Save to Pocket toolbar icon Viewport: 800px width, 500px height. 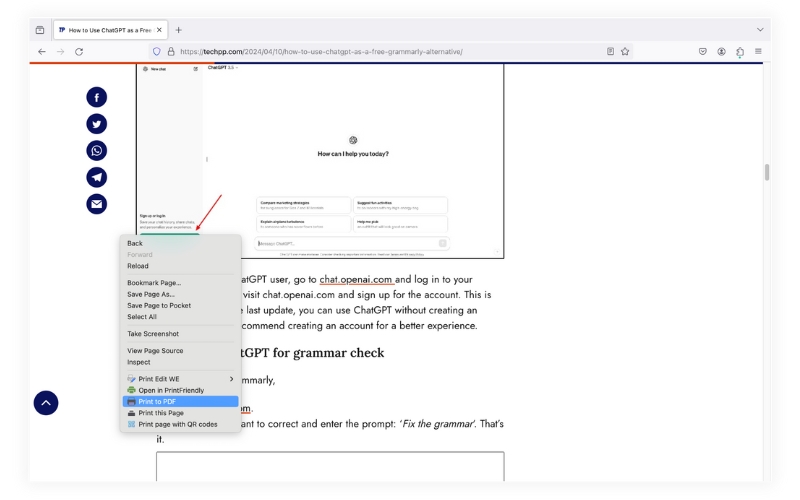coord(703,51)
